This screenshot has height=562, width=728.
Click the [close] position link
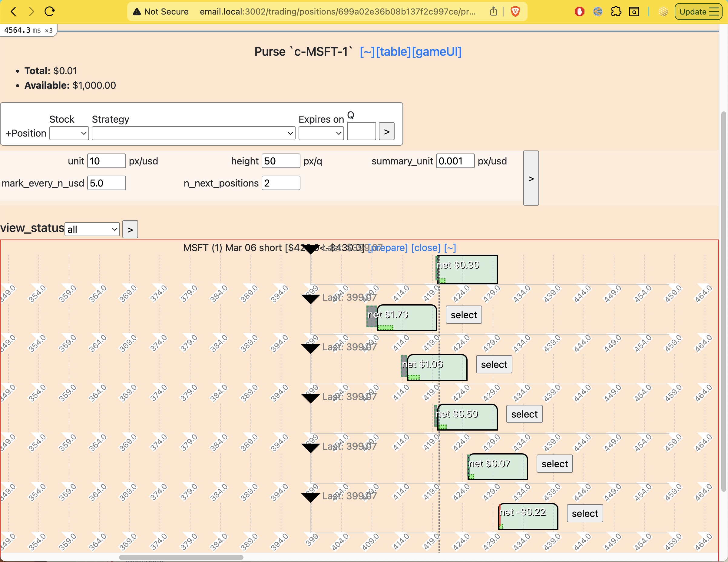tap(426, 248)
